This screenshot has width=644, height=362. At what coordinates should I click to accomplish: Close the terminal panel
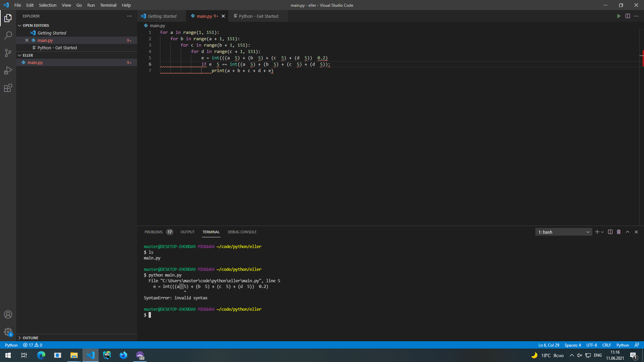tap(636, 232)
